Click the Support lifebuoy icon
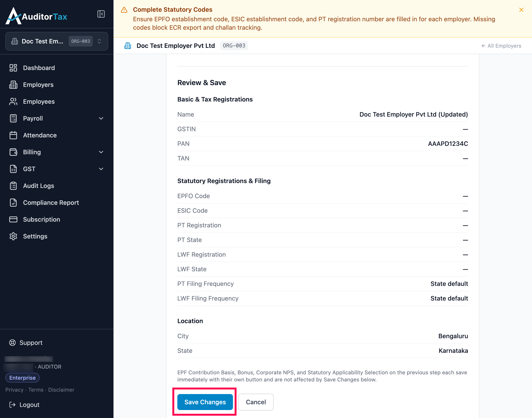 pyautogui.click(x=12, y=343)
